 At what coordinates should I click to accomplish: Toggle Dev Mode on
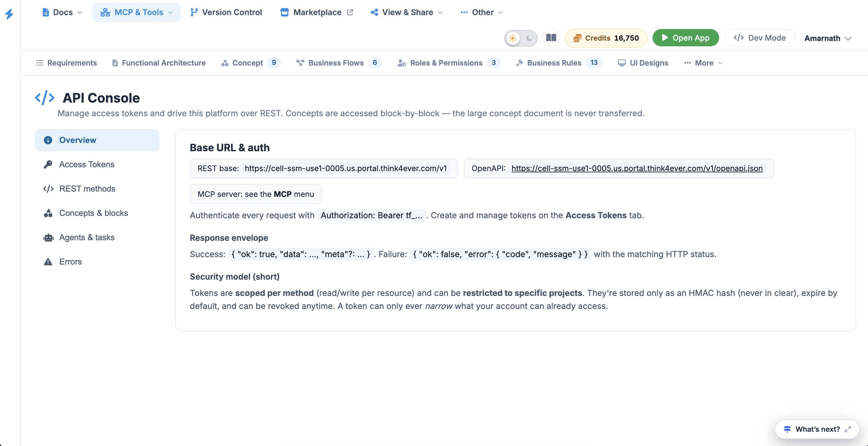[x=759, y=38]
